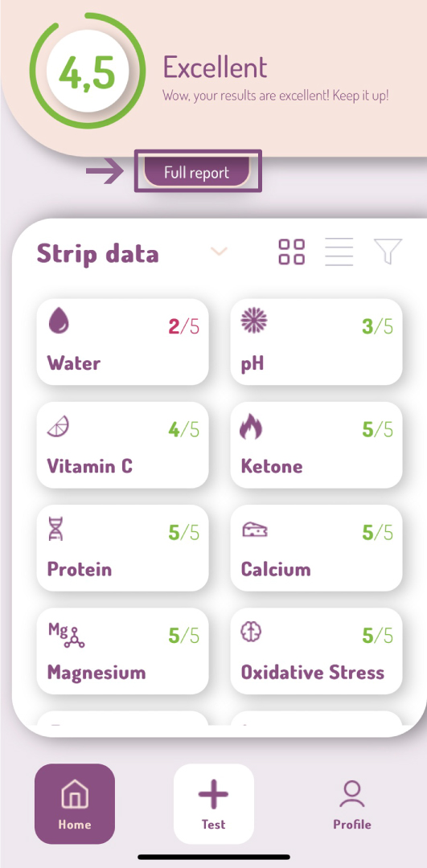Select the Strip data heading
This screenshot has height=868, width=427.
click(x=97, y=253)
